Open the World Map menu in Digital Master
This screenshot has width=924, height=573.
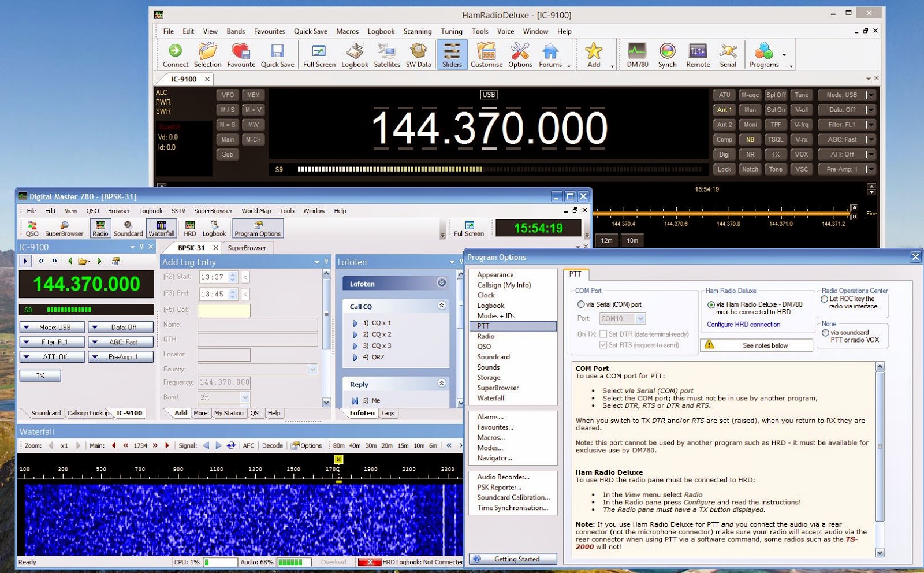[x=256, y=211]
